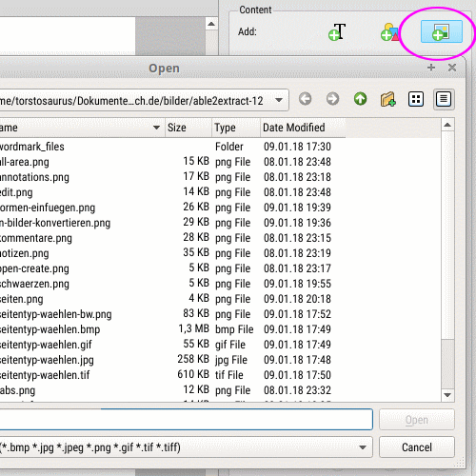Click the 1,3 MB size cell
Viewport: 476px width, 476px height.
[193, 328]
